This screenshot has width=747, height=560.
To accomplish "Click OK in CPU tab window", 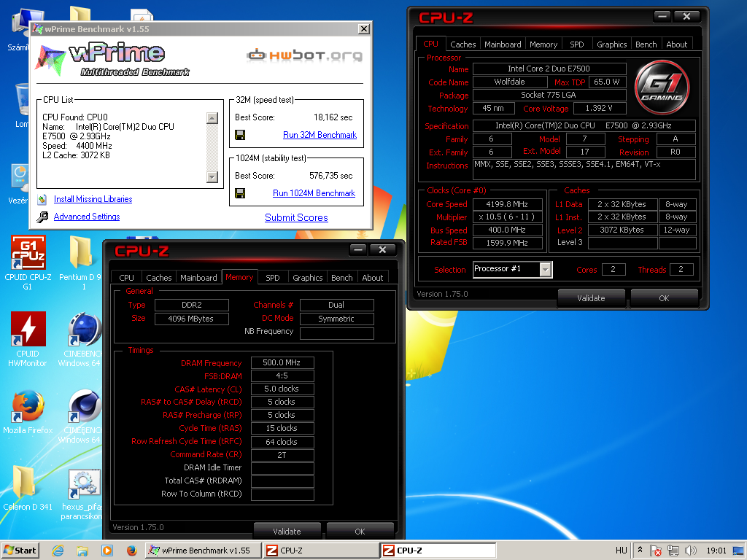I will pos(664,298).
